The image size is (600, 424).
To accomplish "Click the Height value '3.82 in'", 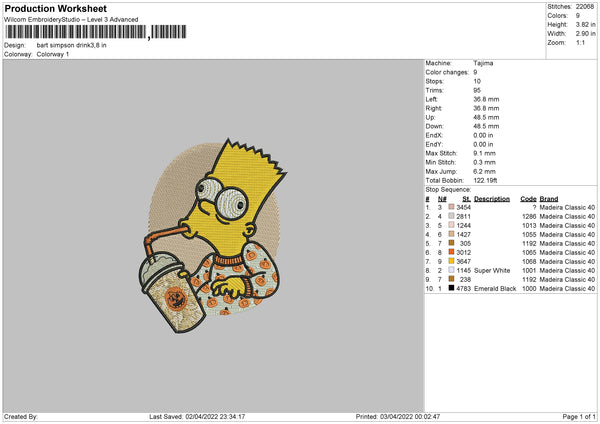I will [585, 24].
